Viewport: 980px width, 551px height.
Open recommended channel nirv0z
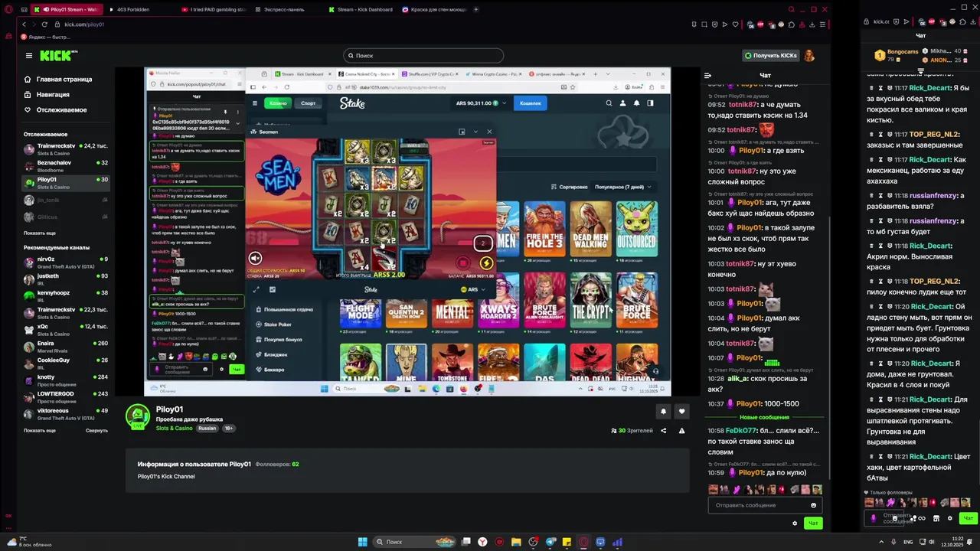66,262
